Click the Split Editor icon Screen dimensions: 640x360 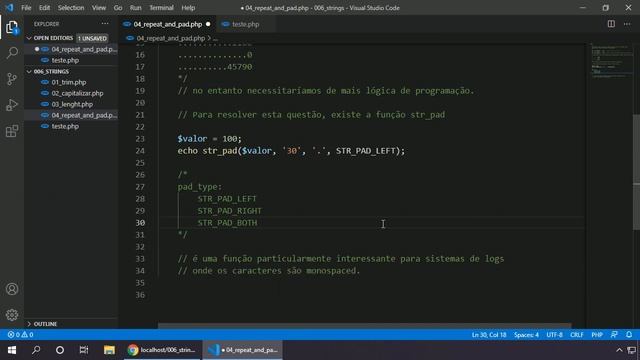click(x=611, y=24)
